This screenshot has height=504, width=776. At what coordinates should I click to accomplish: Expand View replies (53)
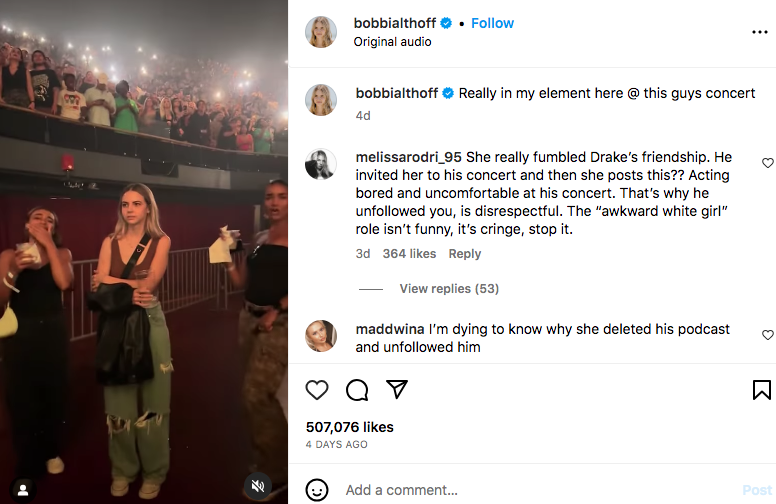coord(449,289)
